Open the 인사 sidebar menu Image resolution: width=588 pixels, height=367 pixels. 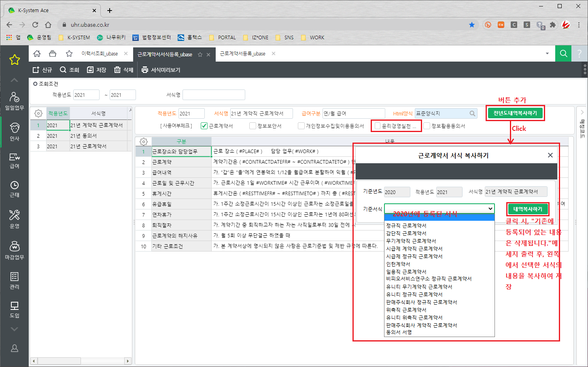click(15, 132)
